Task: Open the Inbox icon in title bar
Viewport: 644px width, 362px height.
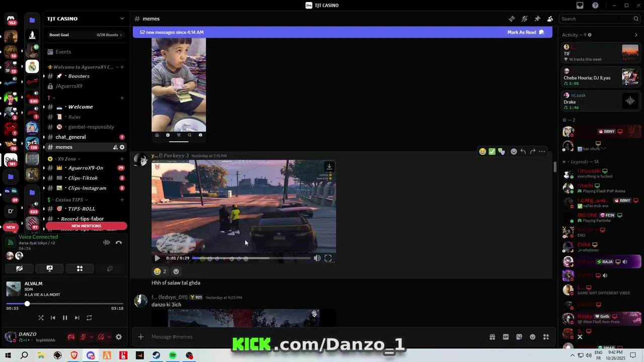Action: [x=580, y=6]
